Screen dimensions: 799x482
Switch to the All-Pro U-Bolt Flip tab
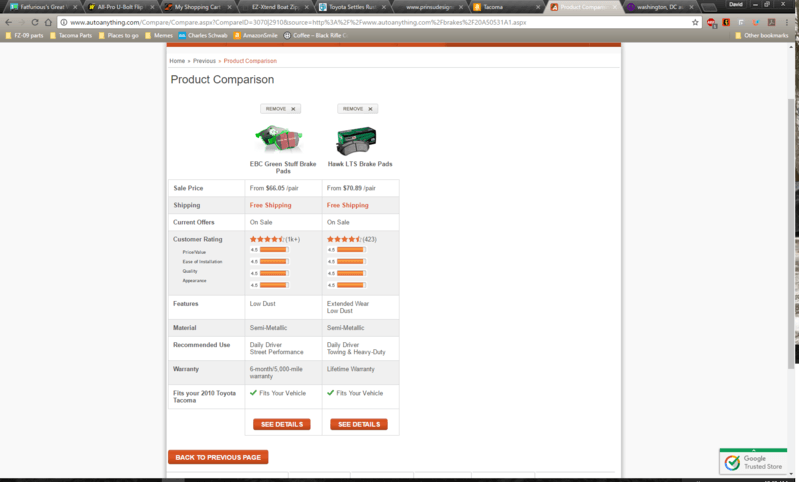click(x=120, y=7)
